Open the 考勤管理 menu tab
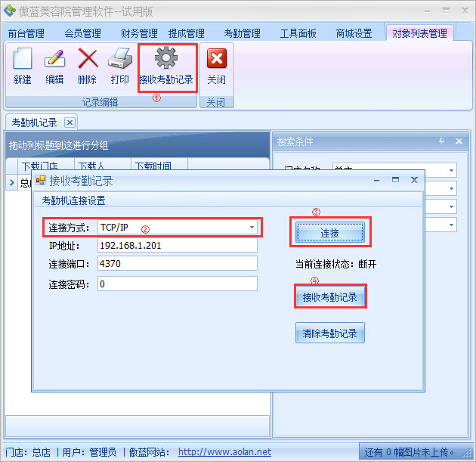Screen dimensions: 476x462 coord(242,33)
